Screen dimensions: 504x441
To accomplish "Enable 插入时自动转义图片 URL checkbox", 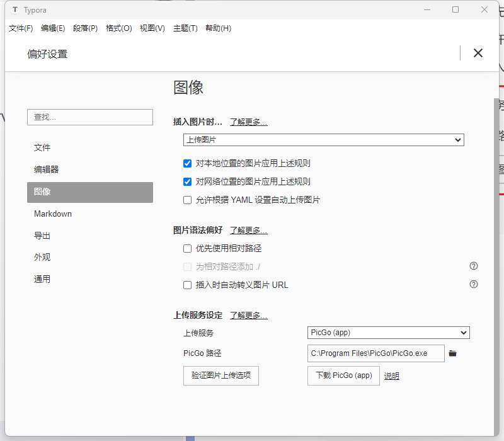I will (x=187, y=285).
